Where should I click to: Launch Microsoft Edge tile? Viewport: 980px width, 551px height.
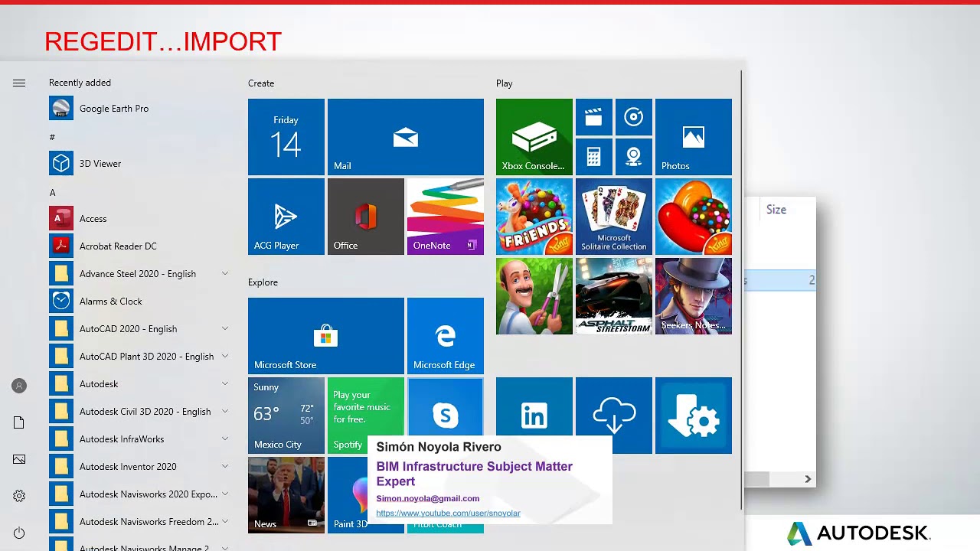click(446, 336)
